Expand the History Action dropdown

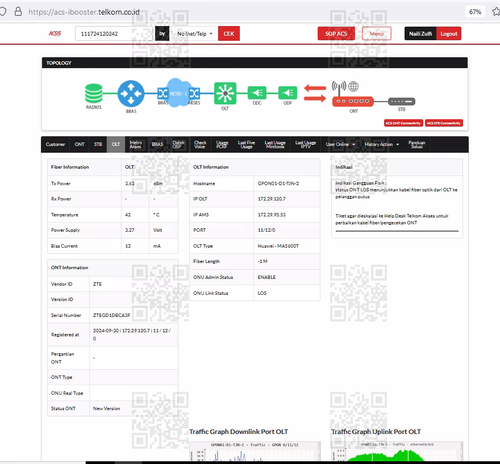[x=382, y=144]
